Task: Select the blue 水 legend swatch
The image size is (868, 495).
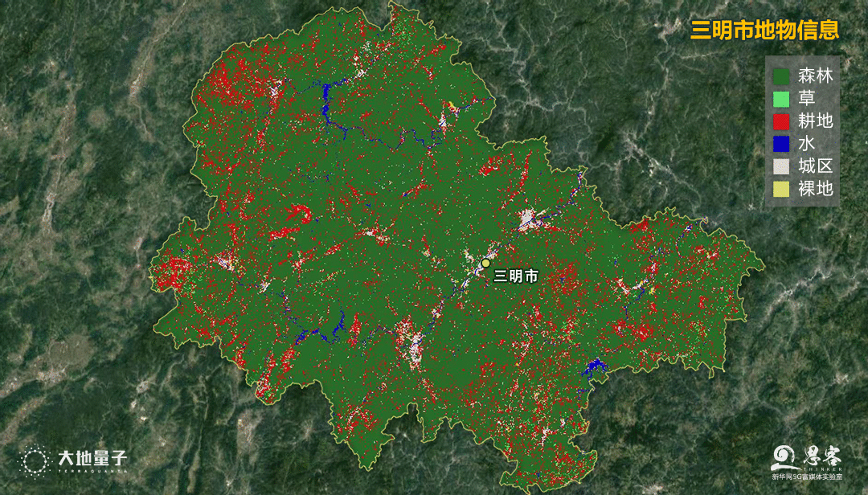Action: click(781, 144)
